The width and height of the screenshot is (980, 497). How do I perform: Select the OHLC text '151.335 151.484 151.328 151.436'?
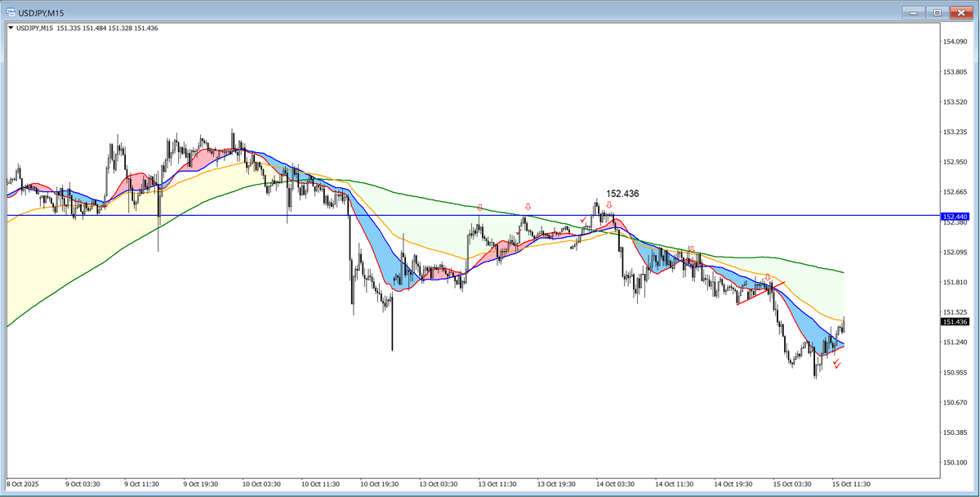[105, 29]
